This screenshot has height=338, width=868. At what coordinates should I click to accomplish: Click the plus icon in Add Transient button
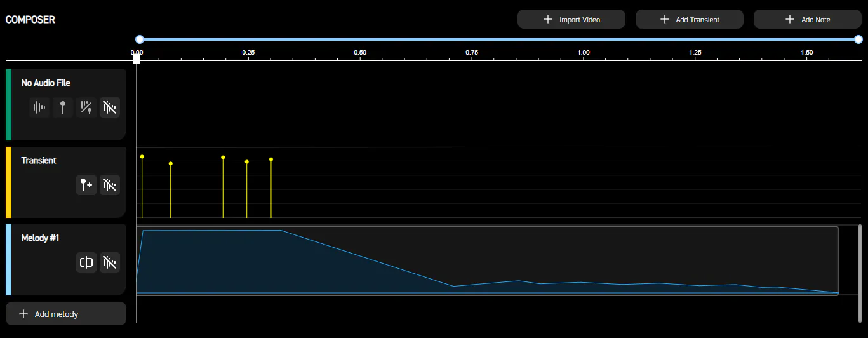tap(665, 19)
